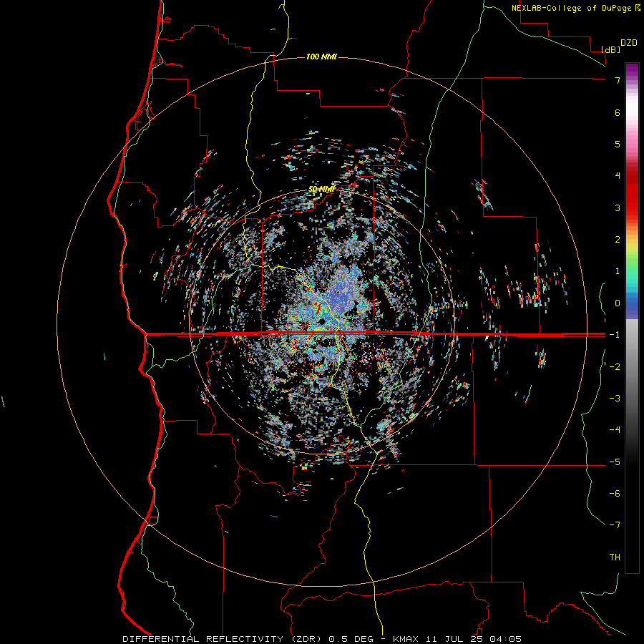Image resolution: width=644 pixels, height=644 pixels.
Task: Click the 0 value on the color scale
Action: pos(618,303)
